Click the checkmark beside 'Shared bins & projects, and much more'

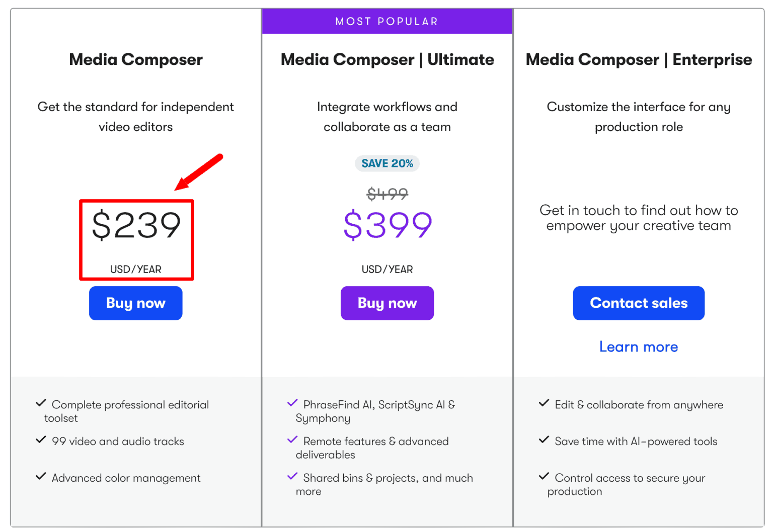293,476
